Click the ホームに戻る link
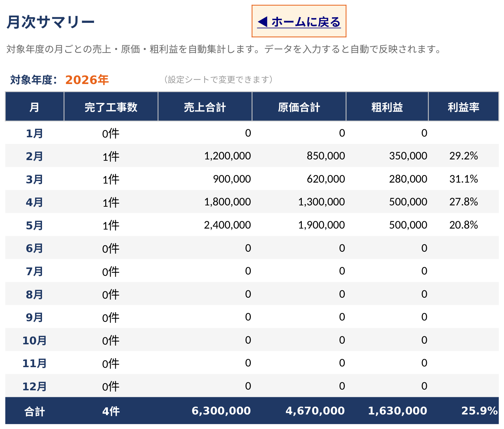 299,22
